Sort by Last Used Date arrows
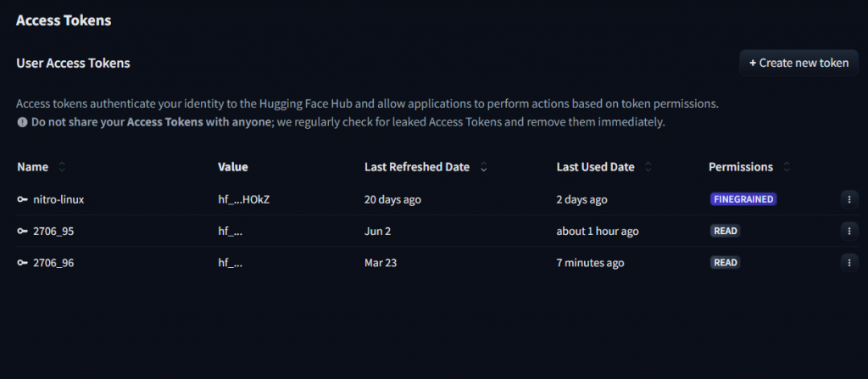868x379 pixels. (648, 167)
